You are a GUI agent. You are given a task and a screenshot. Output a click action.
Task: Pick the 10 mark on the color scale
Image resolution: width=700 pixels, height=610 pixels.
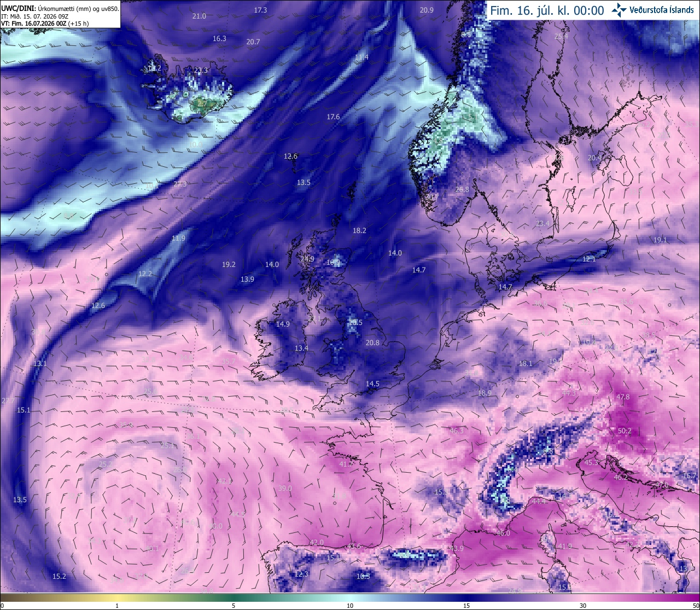350,606
